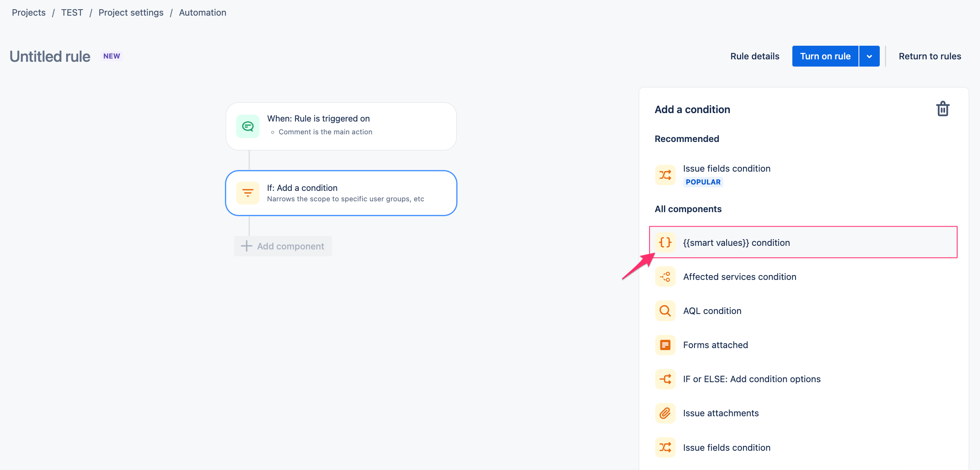The height and width of the screenshot is (470, 980).
Task: Expand the Turn on rule dropdown chevron
Action: point(869,56)
